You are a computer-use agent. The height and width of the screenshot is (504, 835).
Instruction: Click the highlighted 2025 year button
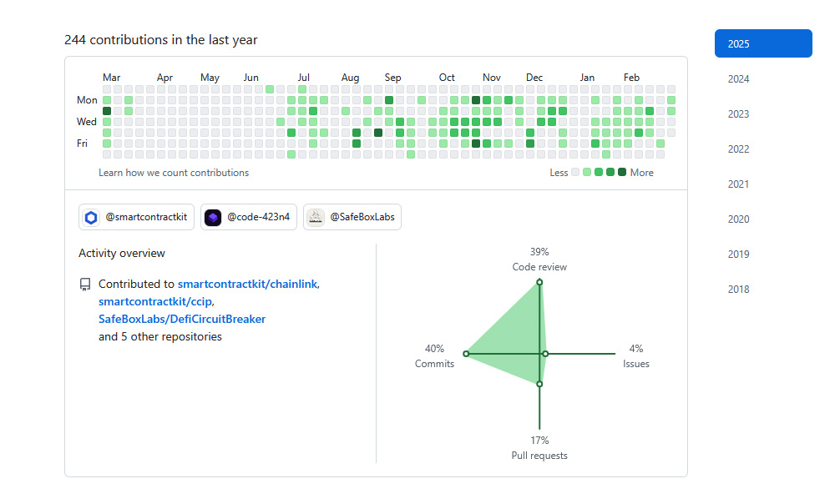click(762, 43)
